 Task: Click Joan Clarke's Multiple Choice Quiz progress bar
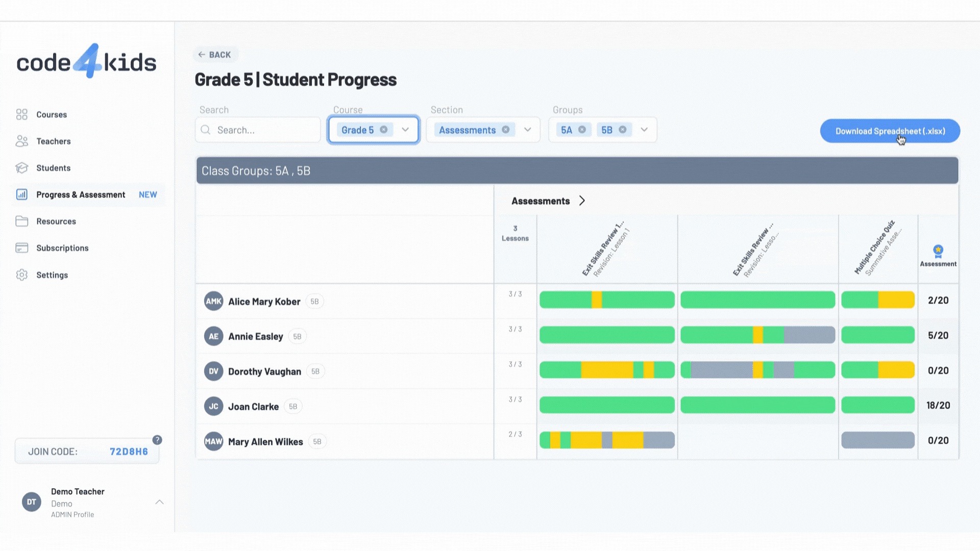pos(877,405)
